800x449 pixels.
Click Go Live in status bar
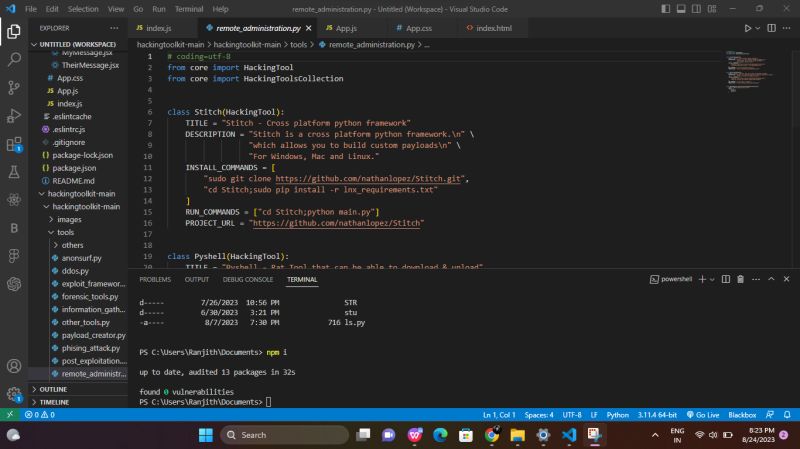[703, 415]
